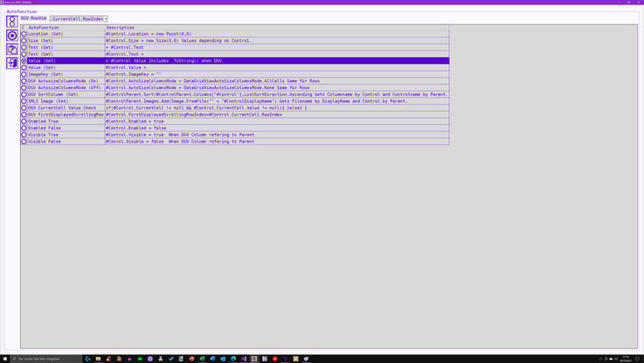The height and width of the screenshot is (363, 644).
Task: Click description '#Control.Value =' cell
Action: (x=277, y=67)
